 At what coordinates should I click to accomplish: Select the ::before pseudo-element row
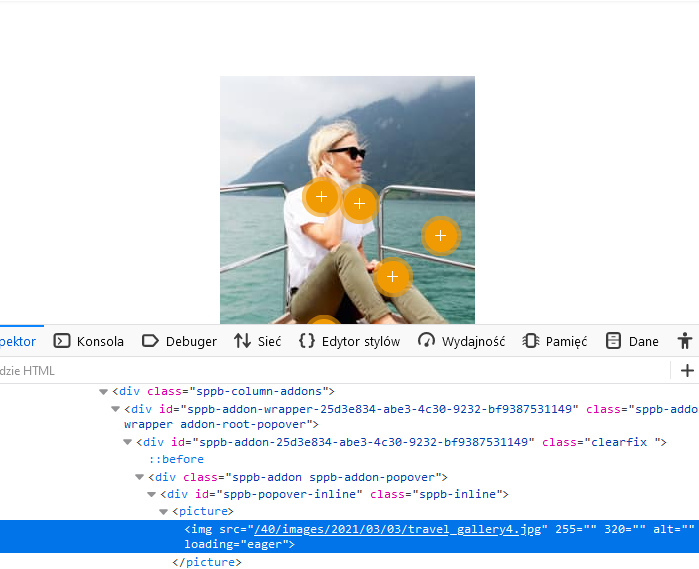point(176,460)
